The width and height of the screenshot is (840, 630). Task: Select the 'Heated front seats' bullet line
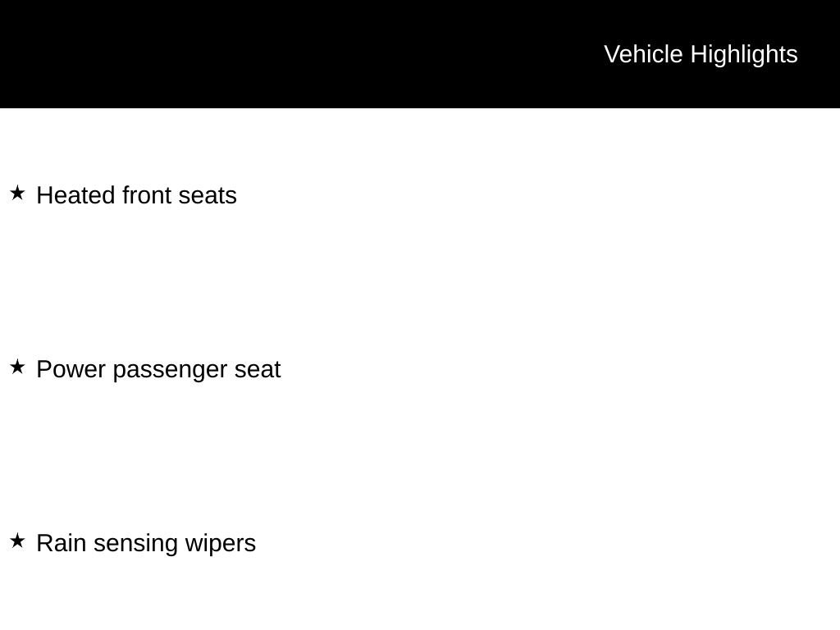[x=136, y=195]
